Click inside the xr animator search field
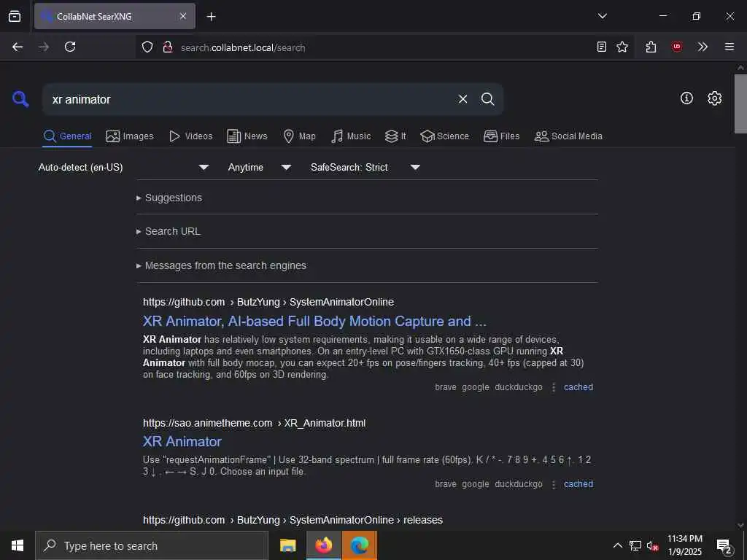Screen dimensions: 747x560 (x=248, y=99)
